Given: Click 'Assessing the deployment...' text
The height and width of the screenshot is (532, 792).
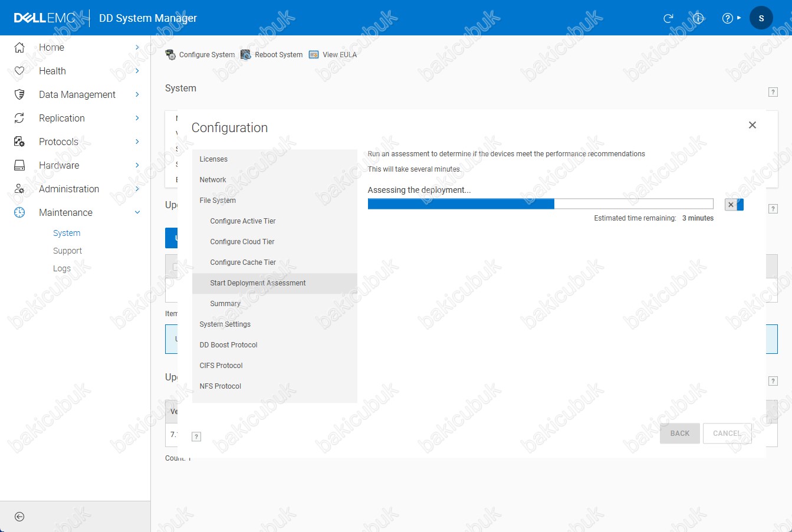Looking at the screenshot, I should point(419,190).
